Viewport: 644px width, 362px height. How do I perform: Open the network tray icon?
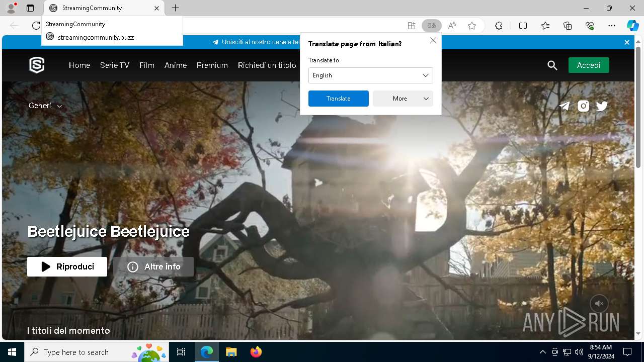tap(567, 352)
